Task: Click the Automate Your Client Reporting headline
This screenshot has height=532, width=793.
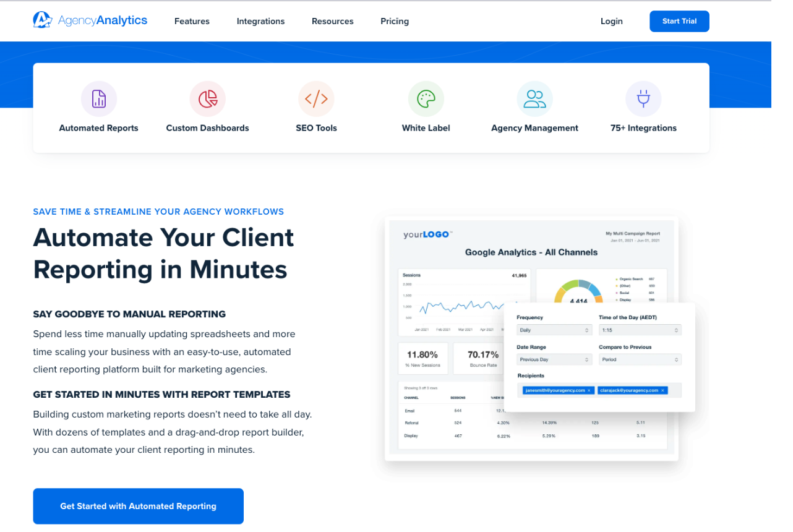Action: pyautogui.click(x=164, y=254)
